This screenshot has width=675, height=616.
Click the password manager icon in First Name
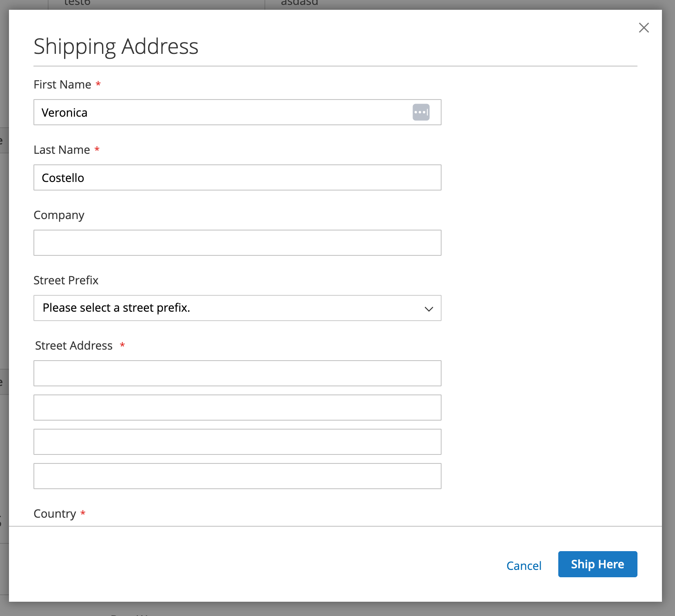coord(421,112)
